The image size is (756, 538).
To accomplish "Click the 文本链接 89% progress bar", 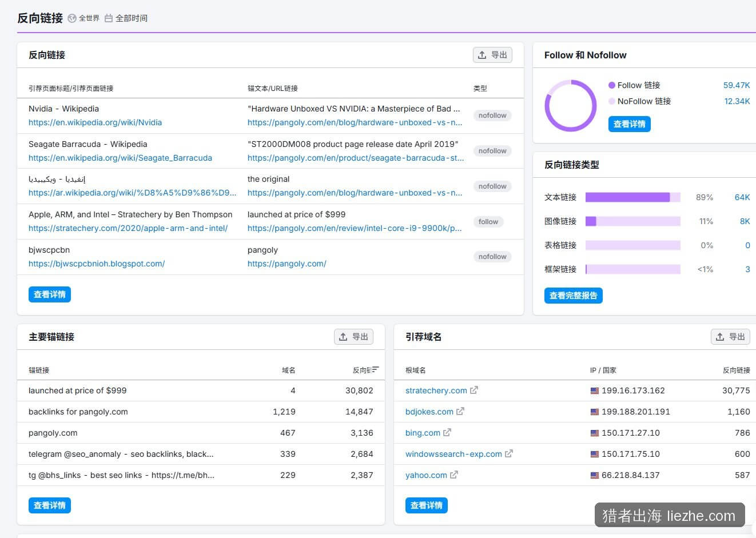I will 633,197.
